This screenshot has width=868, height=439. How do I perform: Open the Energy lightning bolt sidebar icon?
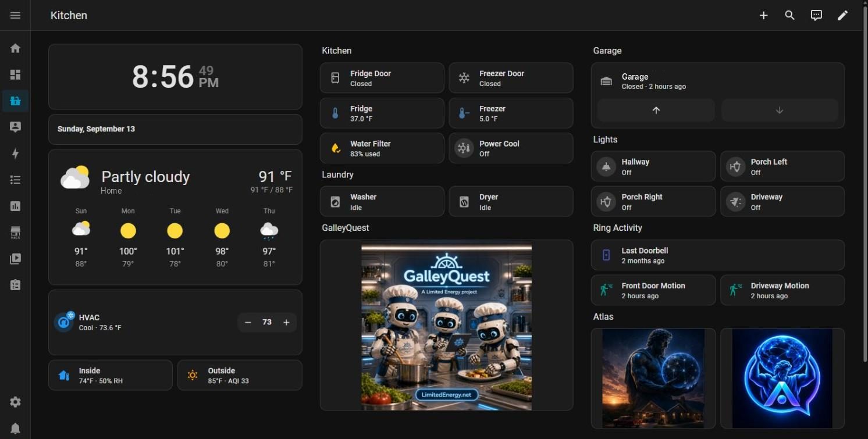coord(15,154)
